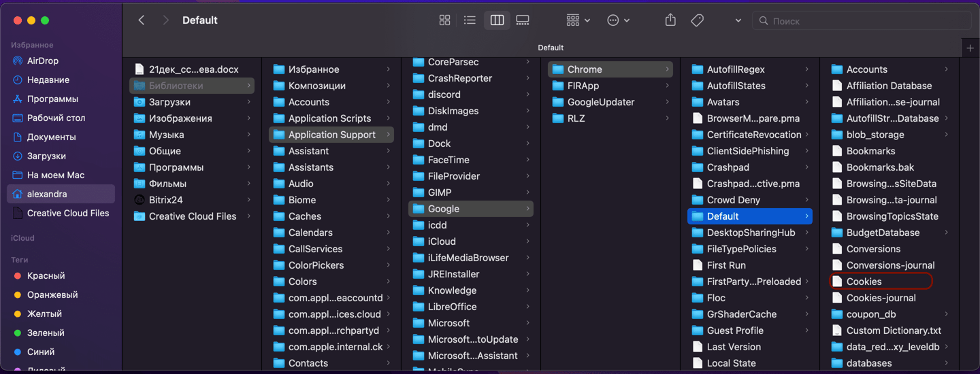Switch to icon grid view
The width and height of the screenshot is (980, 374).
(x=444, y=20)
